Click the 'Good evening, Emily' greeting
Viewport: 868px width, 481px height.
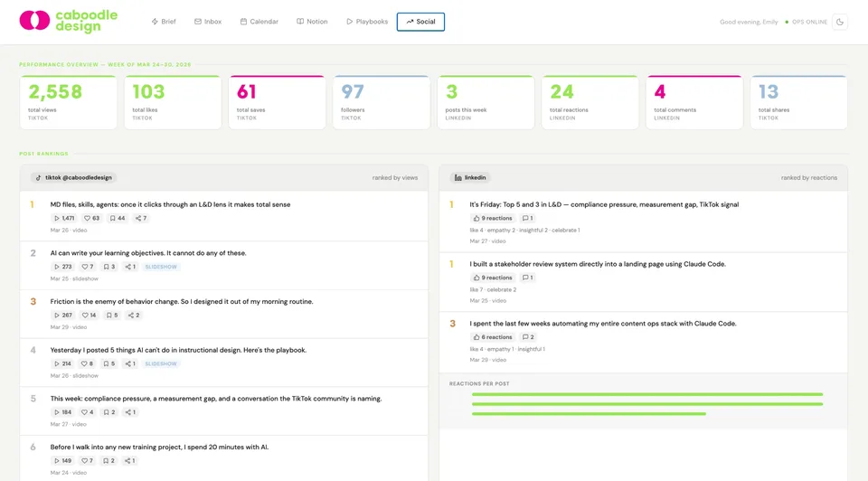coord(749,22)
